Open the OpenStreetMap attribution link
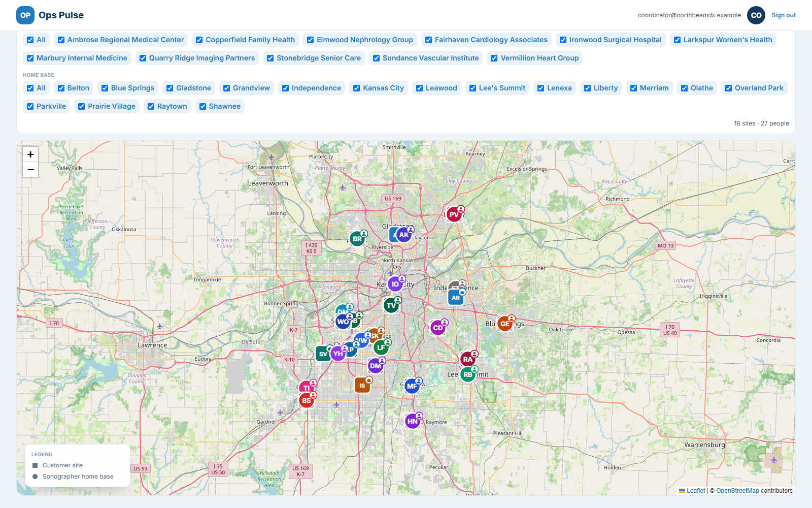Screen dimensions: 812x508 pyautogui.click(x=737, y=491)
